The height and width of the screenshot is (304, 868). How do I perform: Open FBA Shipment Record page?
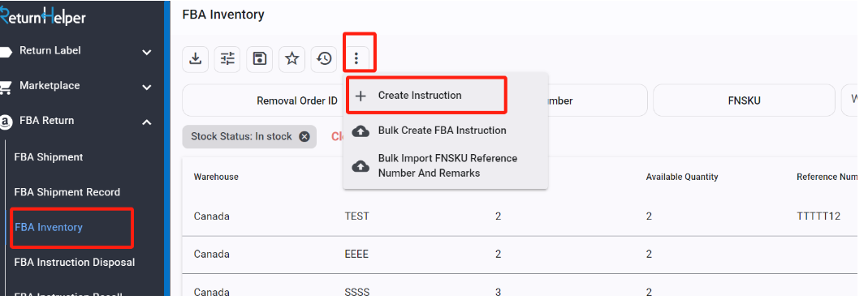point(67,192)
